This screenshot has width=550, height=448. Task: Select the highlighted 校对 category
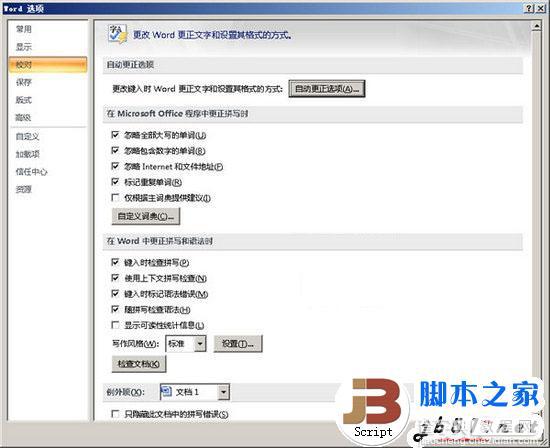[x=48, y=65]
